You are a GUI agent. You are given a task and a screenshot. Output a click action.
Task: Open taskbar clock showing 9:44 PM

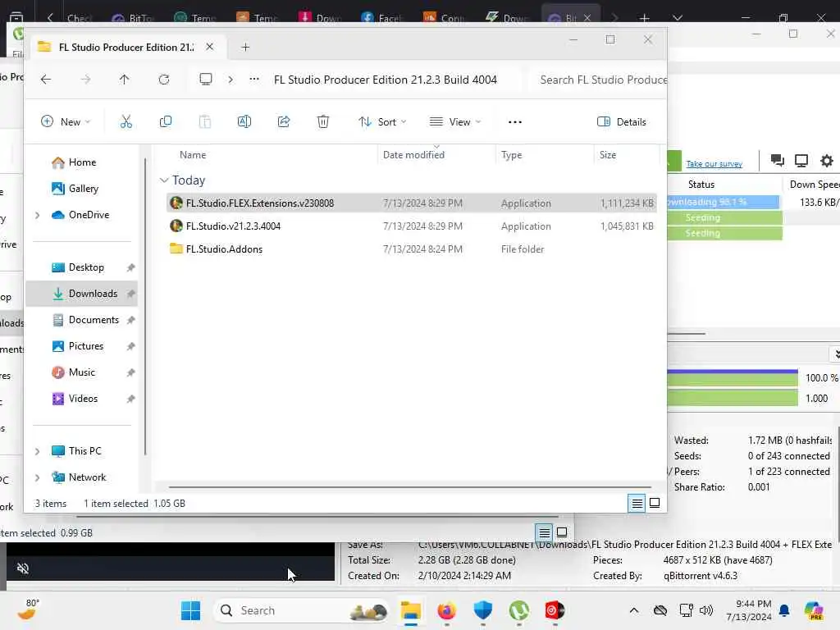749,610
